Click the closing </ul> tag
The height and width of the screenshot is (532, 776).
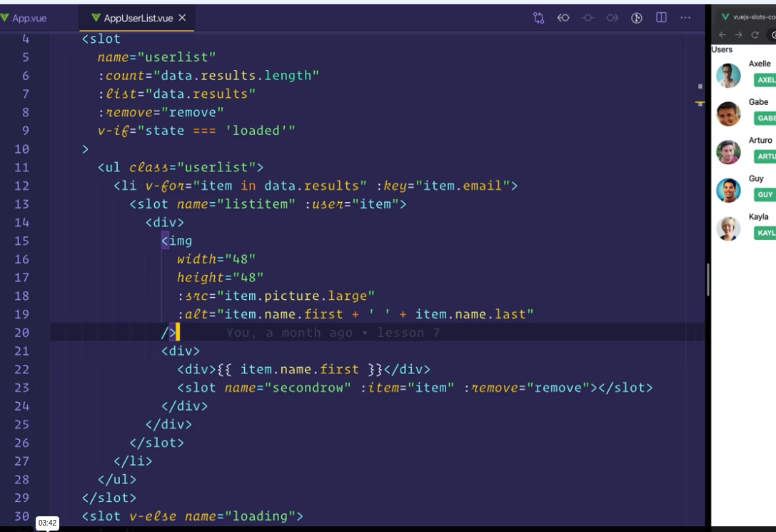coord(117,480)
